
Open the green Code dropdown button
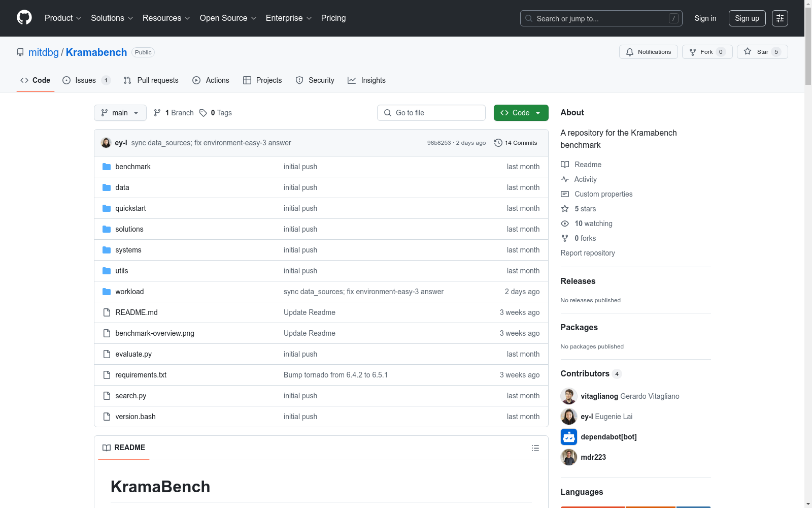pyautogui.click(x=521, y=113)
